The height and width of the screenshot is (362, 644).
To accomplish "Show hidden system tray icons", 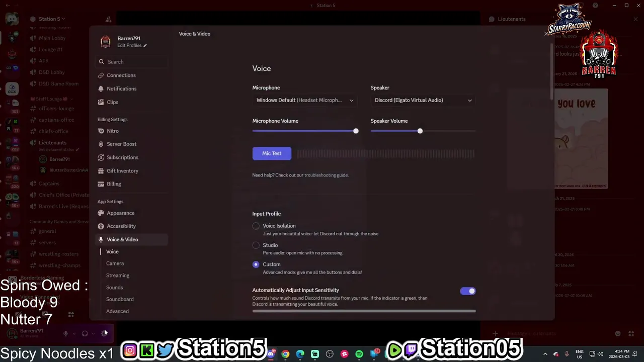I will pos(545,354).
